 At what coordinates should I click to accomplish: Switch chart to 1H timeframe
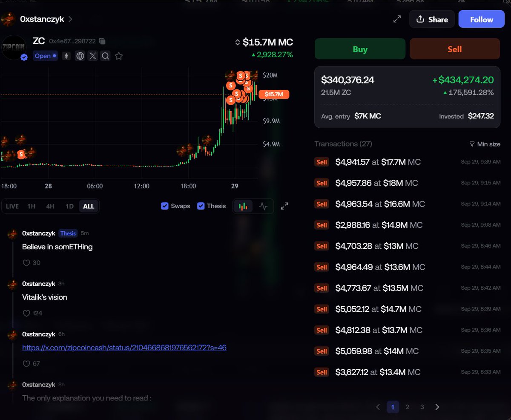point(31,206)
